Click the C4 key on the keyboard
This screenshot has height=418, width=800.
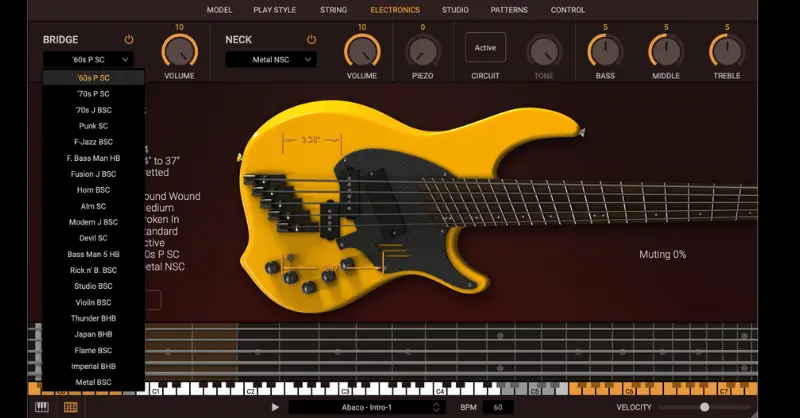coord(440,389)
